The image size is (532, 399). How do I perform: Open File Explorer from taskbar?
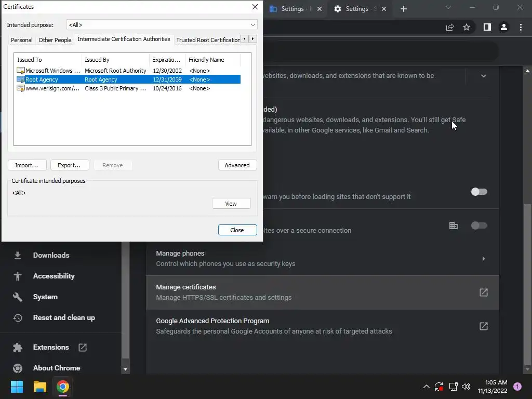pos(39,387)
